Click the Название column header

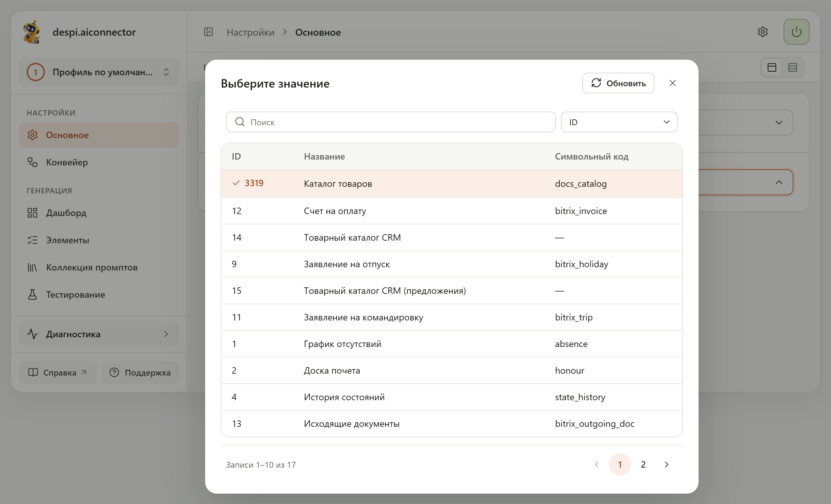tap(324, 157)
